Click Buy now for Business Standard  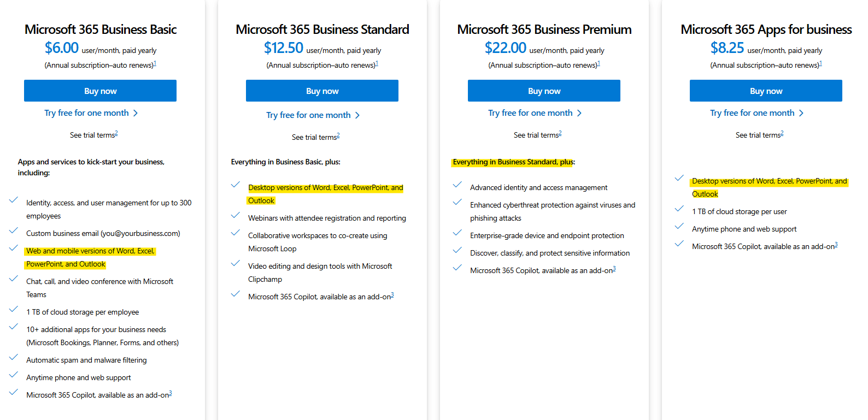[x=322, y=91]
